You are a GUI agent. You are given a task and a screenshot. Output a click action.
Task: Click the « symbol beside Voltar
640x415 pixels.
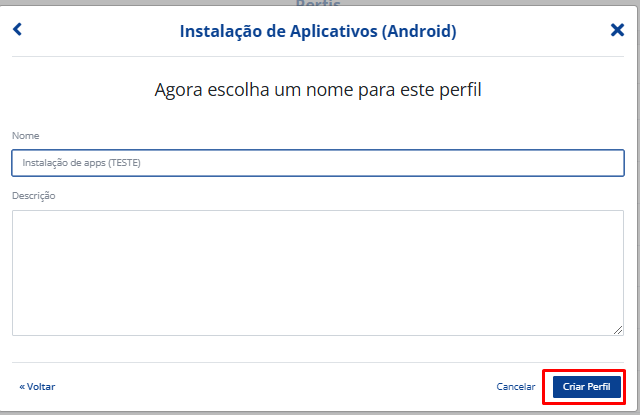pos(22,387)
